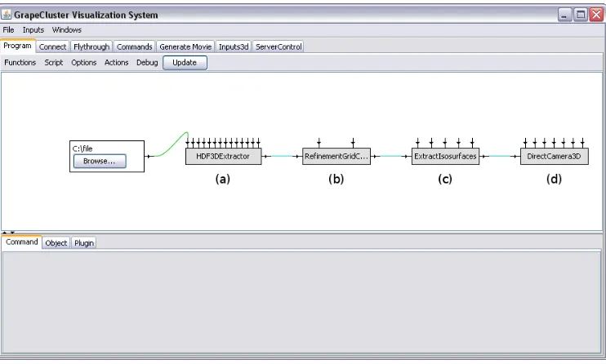
Task: Open the File menu
Action: point(8,29)
